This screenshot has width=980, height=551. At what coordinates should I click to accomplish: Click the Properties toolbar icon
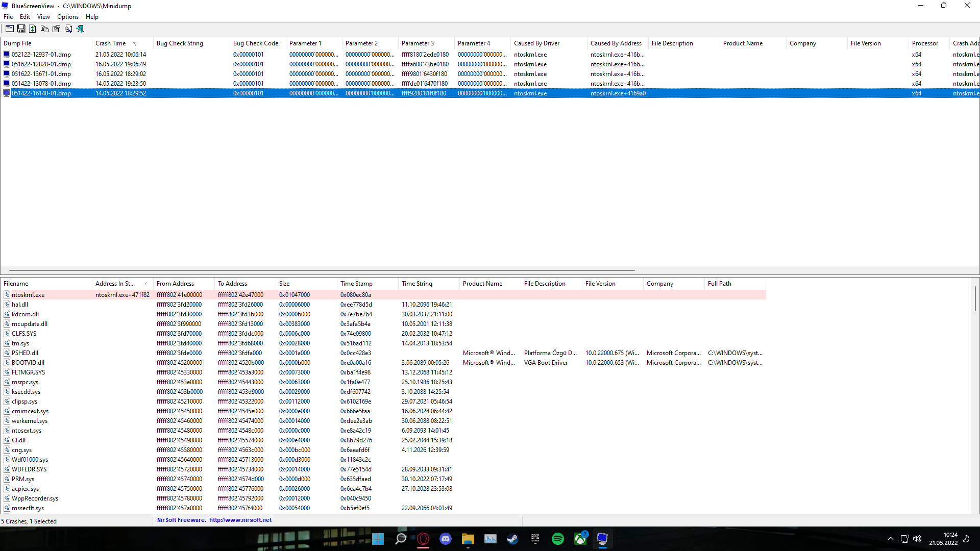pos(56,29)
